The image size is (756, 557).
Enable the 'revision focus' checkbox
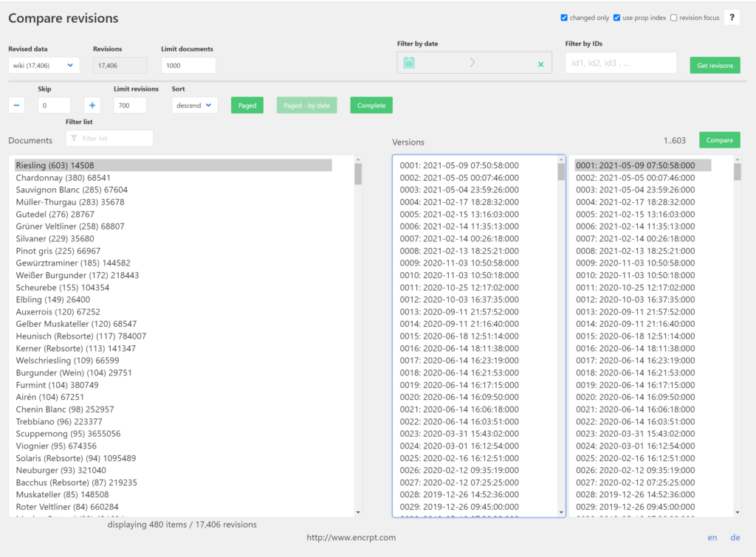click(x=673, y=18)
